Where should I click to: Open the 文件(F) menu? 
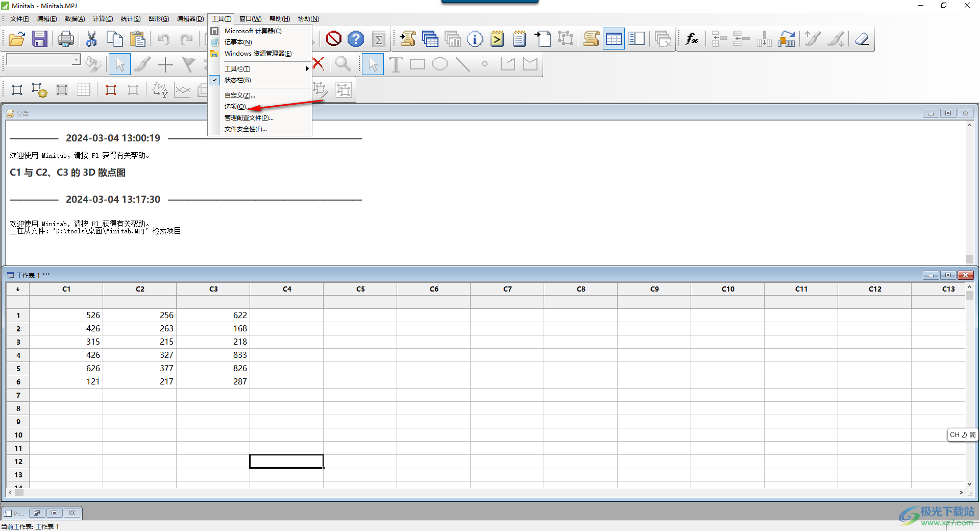19,19
